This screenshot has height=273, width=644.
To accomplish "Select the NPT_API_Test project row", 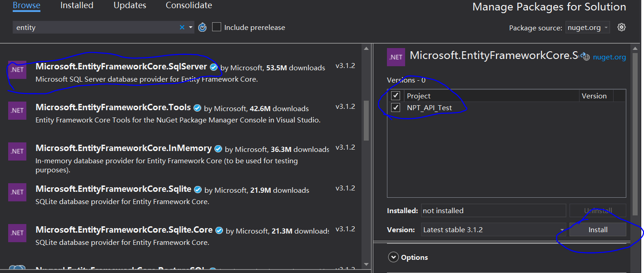I will point(506,107).
